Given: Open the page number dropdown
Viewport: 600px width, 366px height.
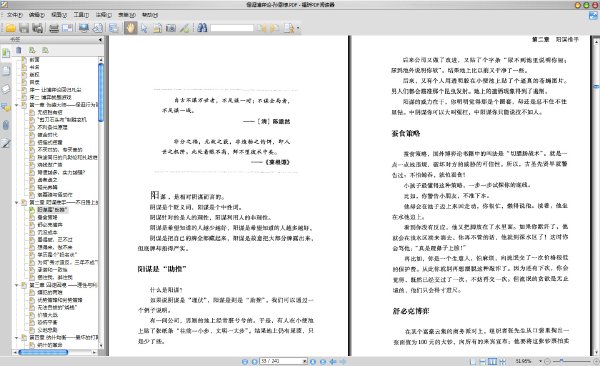Looking at the screenshot, I should [305, 361].
